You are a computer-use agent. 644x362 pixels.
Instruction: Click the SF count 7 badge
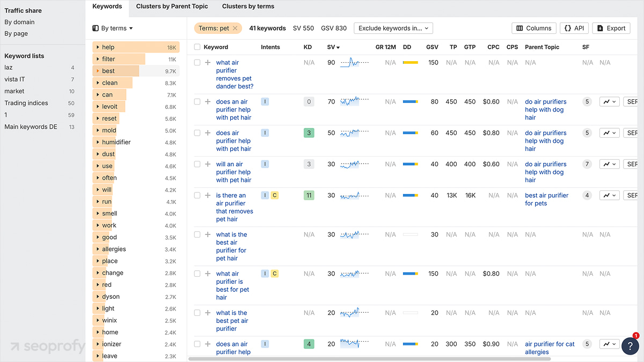coord(587,164)
